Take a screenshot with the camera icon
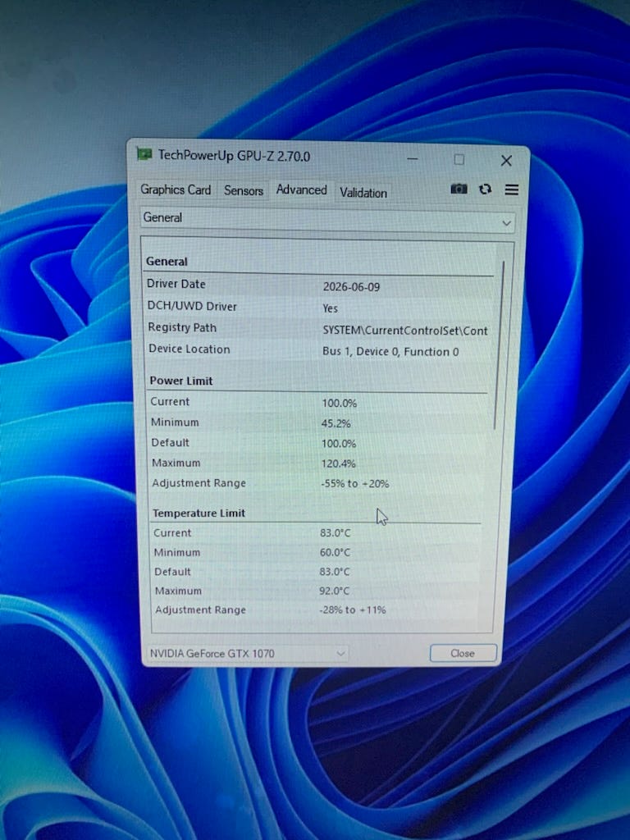Viewport: 630px width, 840px height. (459, 189)
